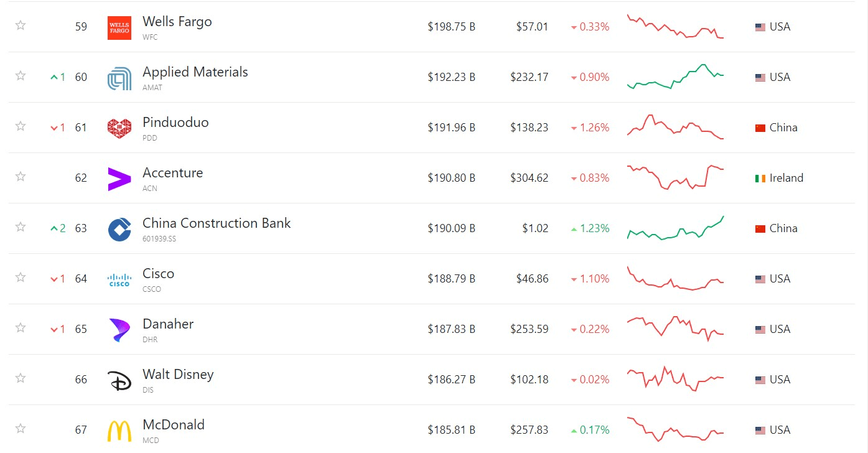Click the Danaher price trend sparkline
Viewport: 868px width, 453px height.
(675, 329)
